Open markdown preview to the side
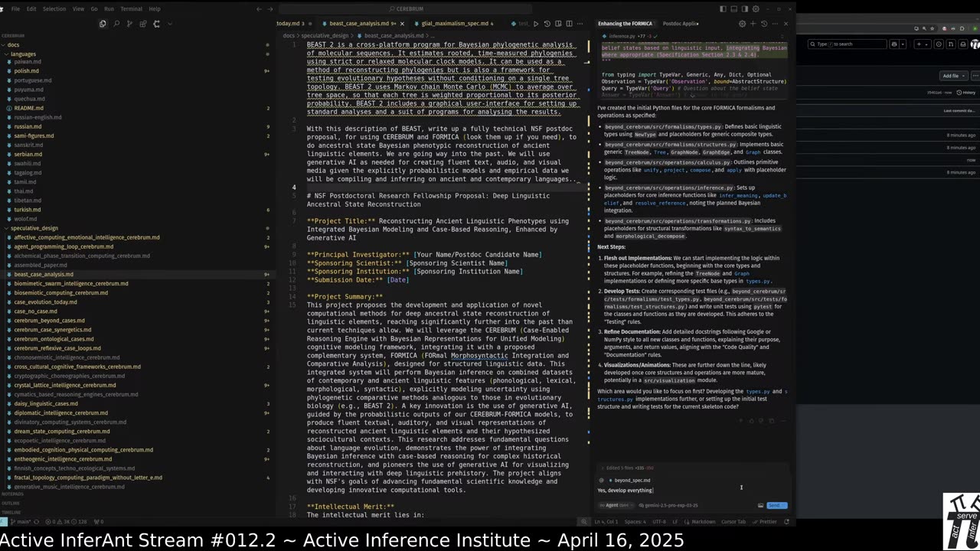 (x=558, y=24)
